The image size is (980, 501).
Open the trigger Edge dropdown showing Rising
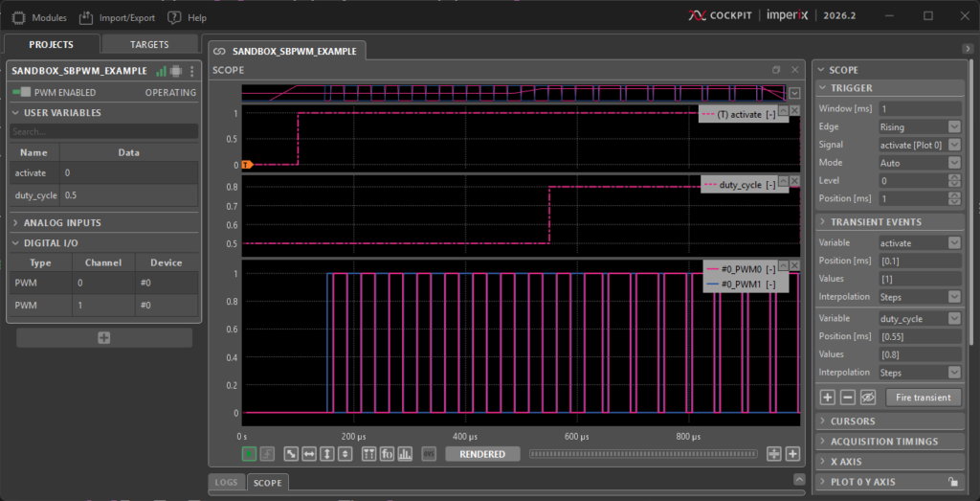(919, 126)
